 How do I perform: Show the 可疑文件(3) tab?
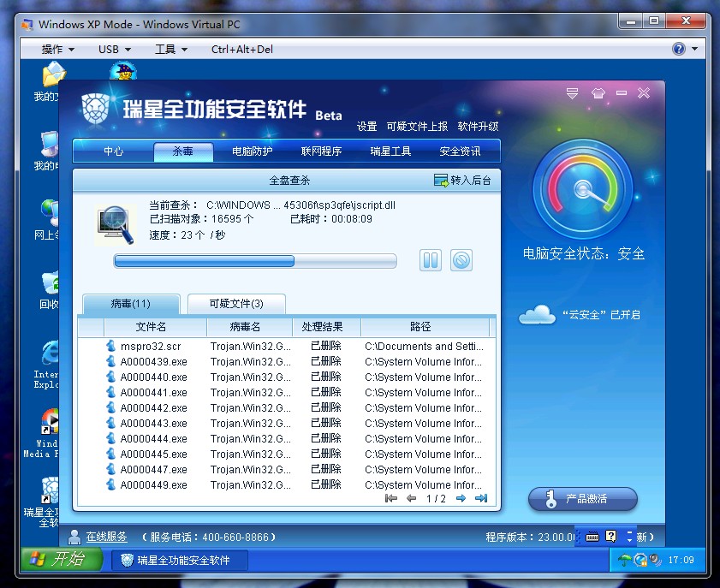point(236,304)
